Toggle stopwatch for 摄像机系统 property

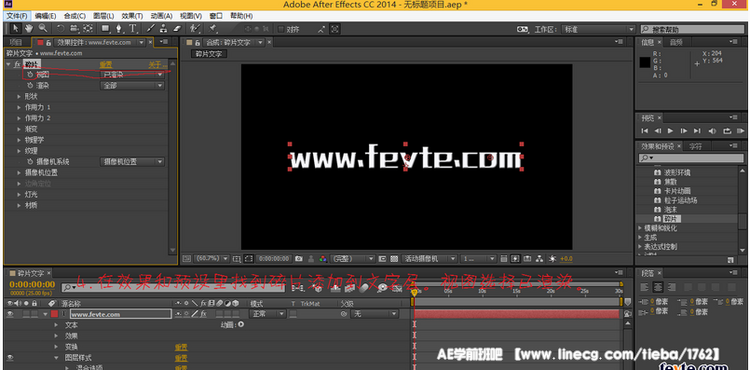(x=30, y=162)
